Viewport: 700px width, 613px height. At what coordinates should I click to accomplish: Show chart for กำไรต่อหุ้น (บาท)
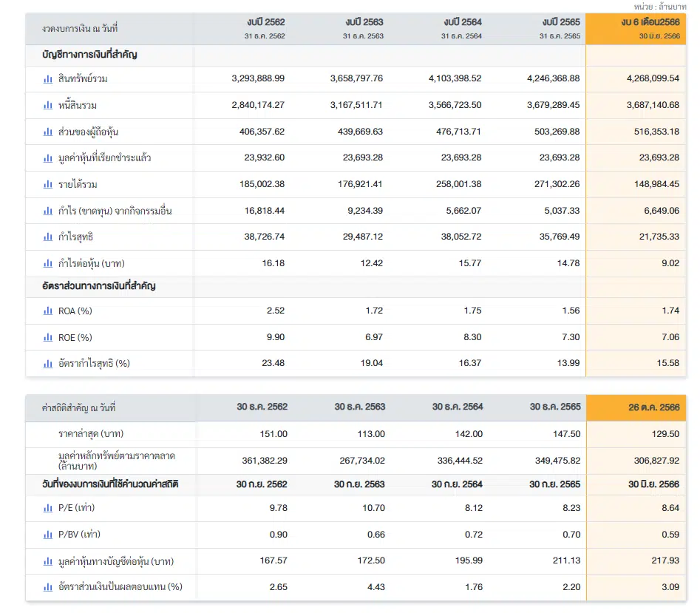[x=48, y=263]
